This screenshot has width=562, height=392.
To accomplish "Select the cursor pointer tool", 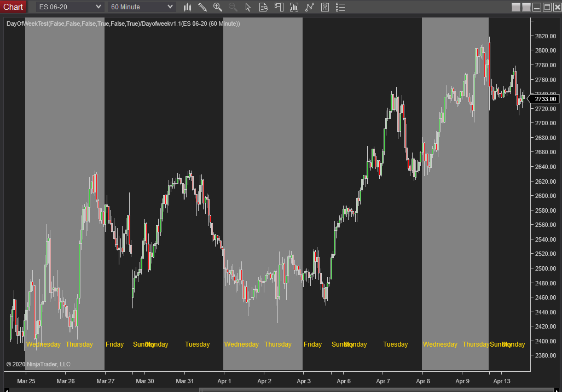I will (248, 7).
